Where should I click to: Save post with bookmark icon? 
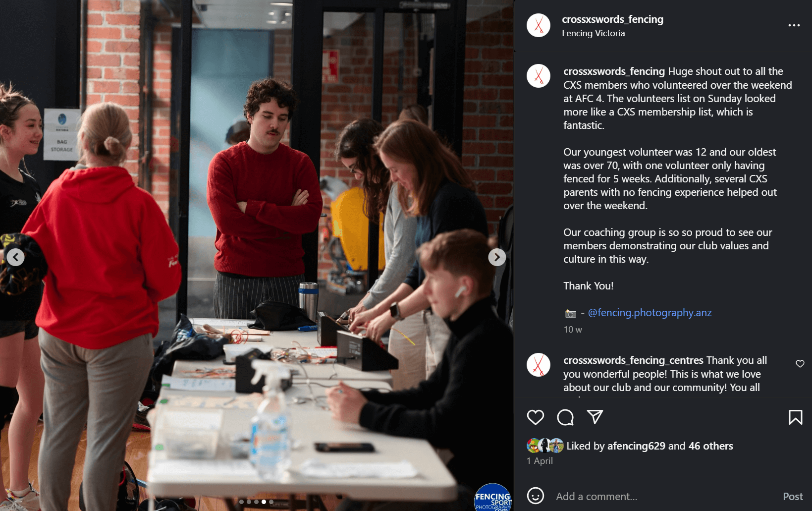pyautogui.click(x=795, y=417)
